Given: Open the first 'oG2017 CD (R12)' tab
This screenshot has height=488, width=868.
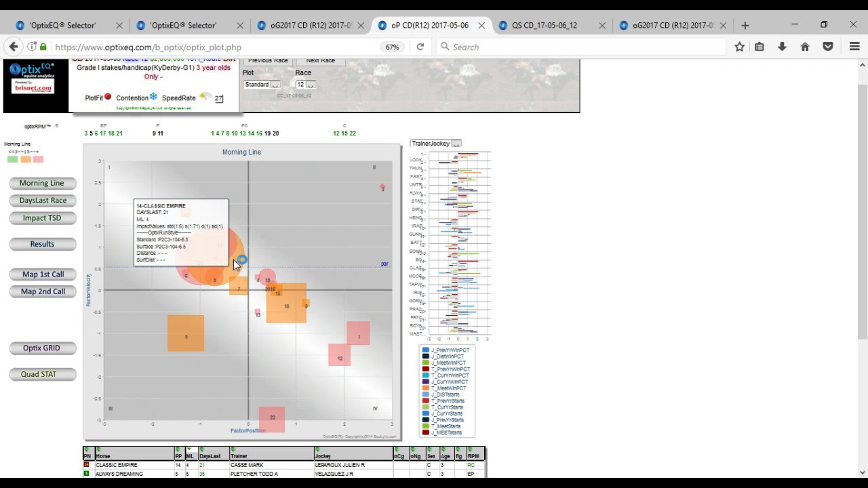Looking at the screenshot, I should click(x=311, y=25).
